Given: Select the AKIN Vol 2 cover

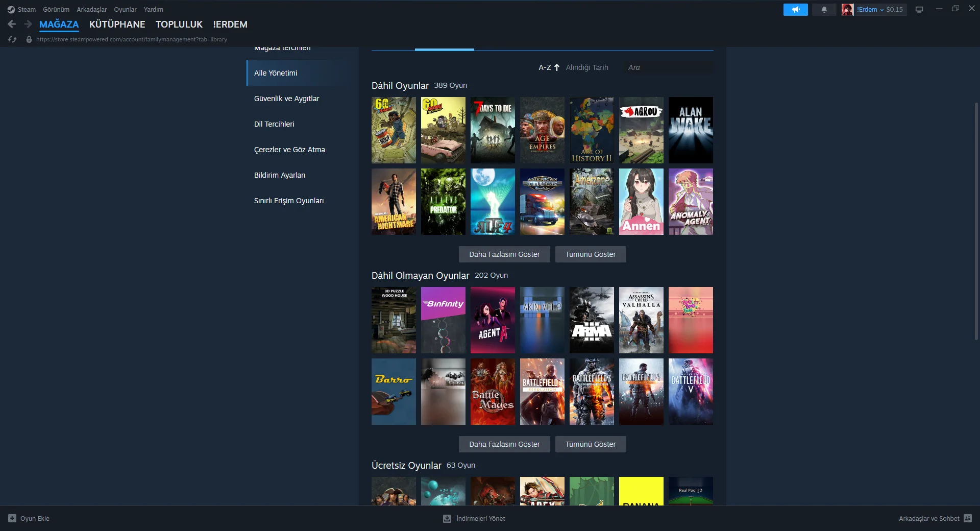Looking at the screenshot, I should pyautogui.click(x=542, y=320).
